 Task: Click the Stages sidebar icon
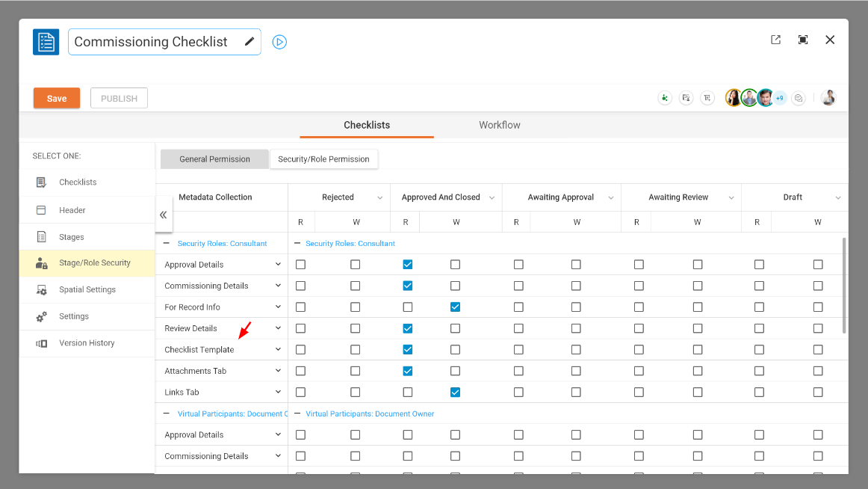coord(42,237)
